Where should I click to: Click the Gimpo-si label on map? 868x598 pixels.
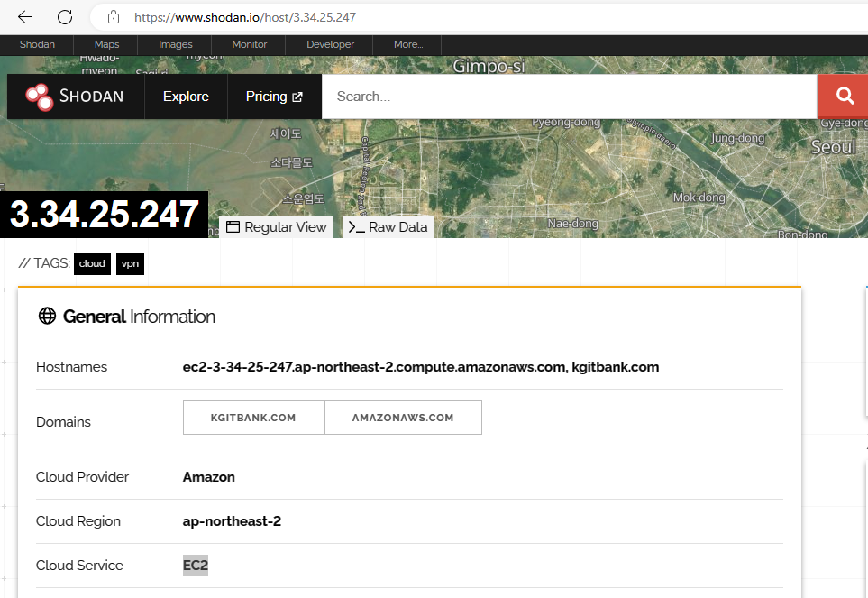489,66
